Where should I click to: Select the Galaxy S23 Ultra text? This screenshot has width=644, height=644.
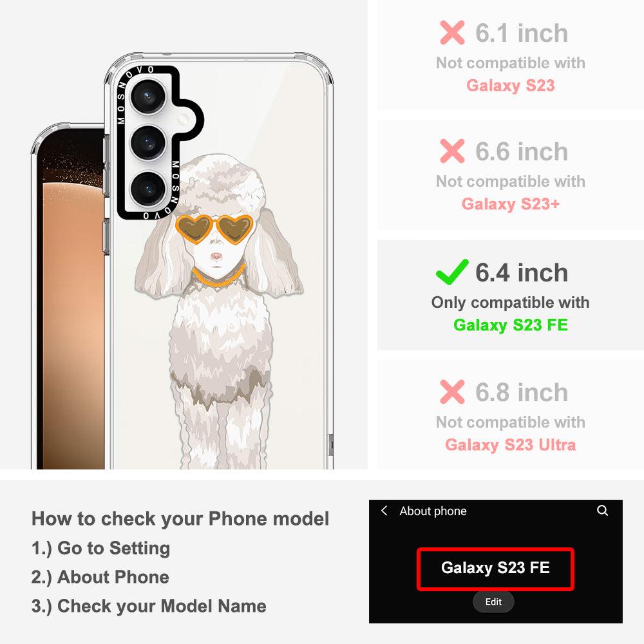[511, 445]
